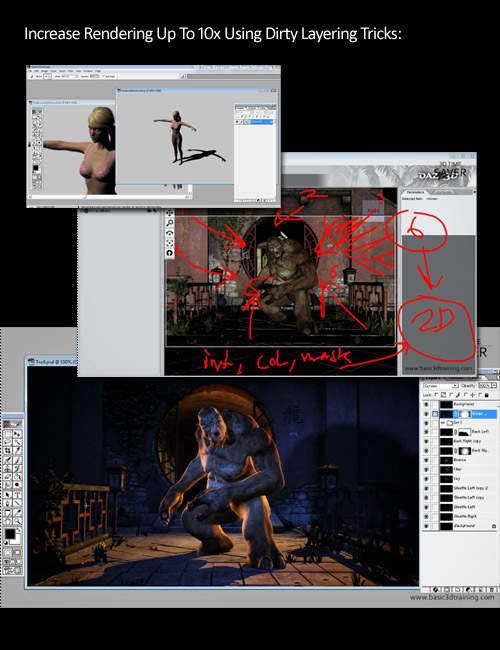Enable lock position checkbox
The height and width of the screenshot is (650, 500).
465,395
